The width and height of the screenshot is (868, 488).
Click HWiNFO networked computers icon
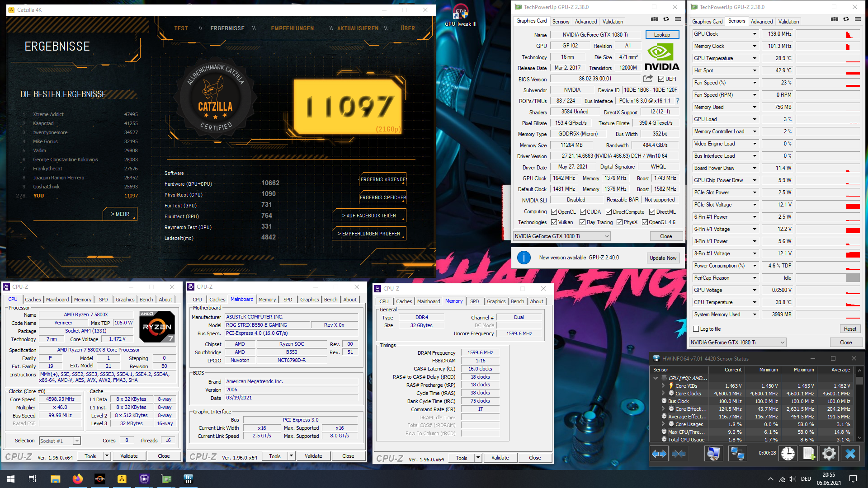pos(737,454)
